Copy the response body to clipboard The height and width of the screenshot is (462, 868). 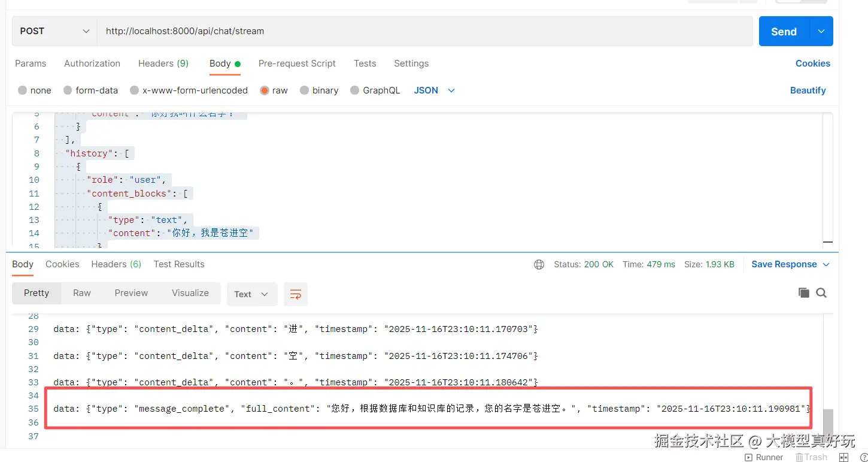tap(803, 293)
